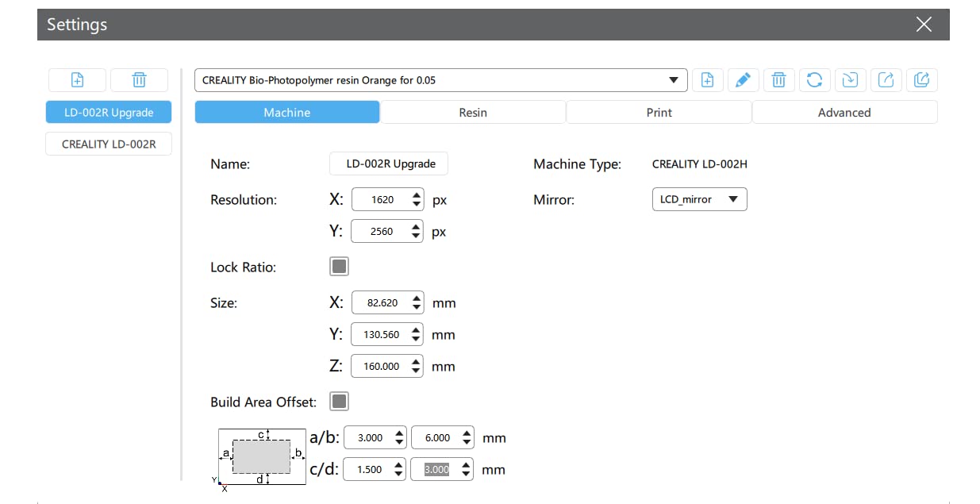
Task: Click the single export profile icon
Action: 886,79
